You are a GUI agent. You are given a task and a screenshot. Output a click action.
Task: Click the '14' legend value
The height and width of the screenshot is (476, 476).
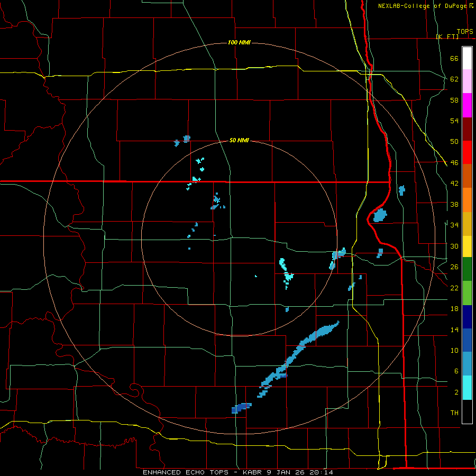(454, 329)
